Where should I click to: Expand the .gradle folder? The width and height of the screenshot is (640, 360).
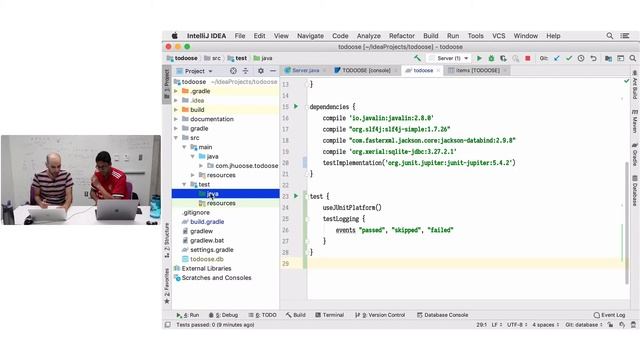(x=176, y=91)
